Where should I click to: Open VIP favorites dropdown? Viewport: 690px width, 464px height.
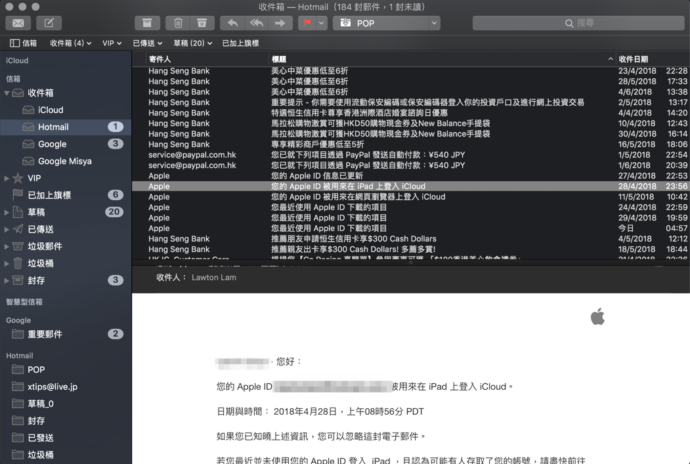[112, 43]
